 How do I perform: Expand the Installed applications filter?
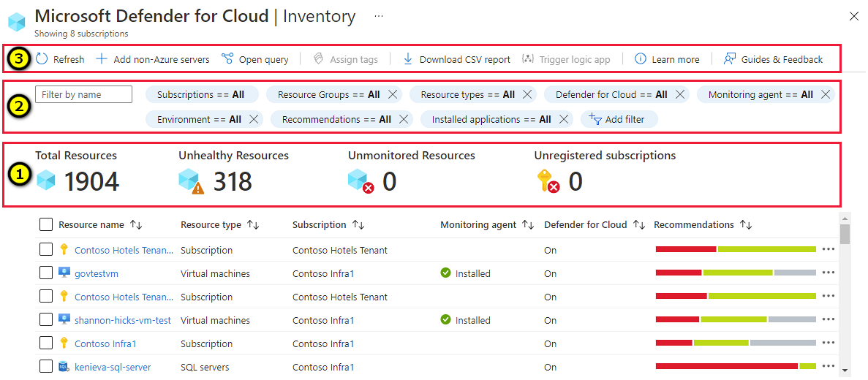pos(491,119)
